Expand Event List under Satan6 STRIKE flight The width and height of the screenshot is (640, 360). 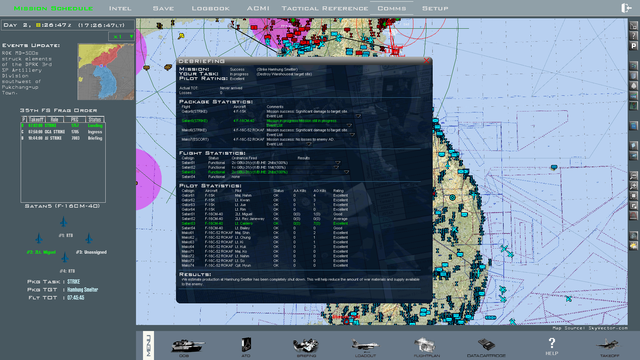coord(349,125)
